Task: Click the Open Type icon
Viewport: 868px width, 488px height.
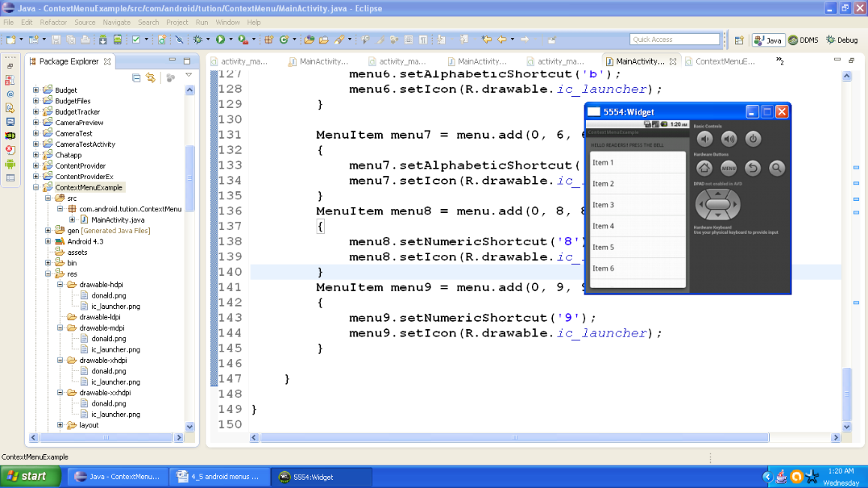Action: click(309, 39)
